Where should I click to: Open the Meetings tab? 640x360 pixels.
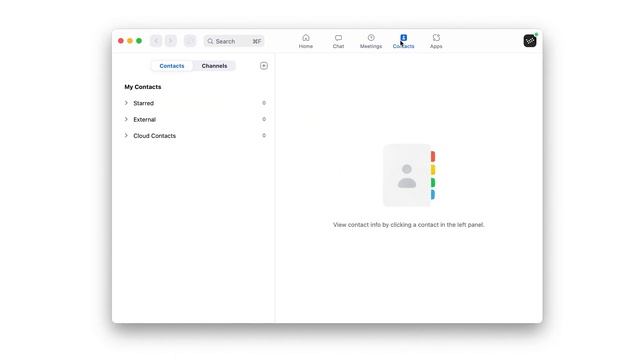pyautogui.click(x=371, y=41)
